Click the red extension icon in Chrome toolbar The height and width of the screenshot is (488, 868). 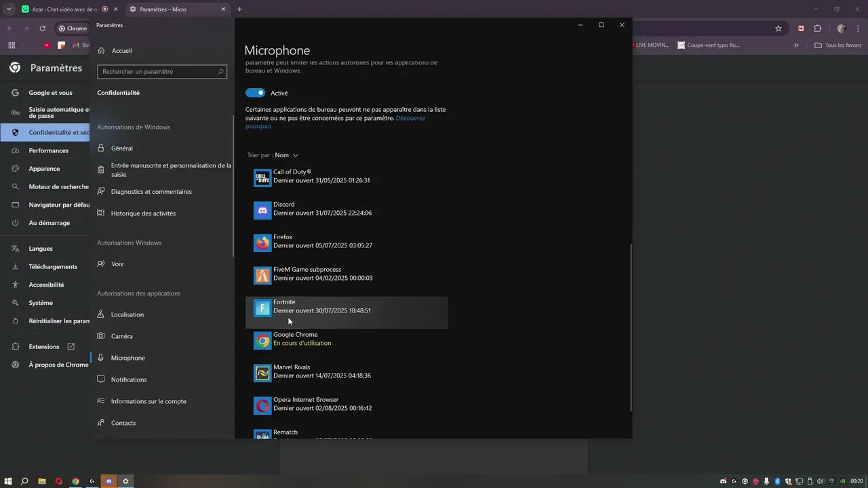click(801, 28)
